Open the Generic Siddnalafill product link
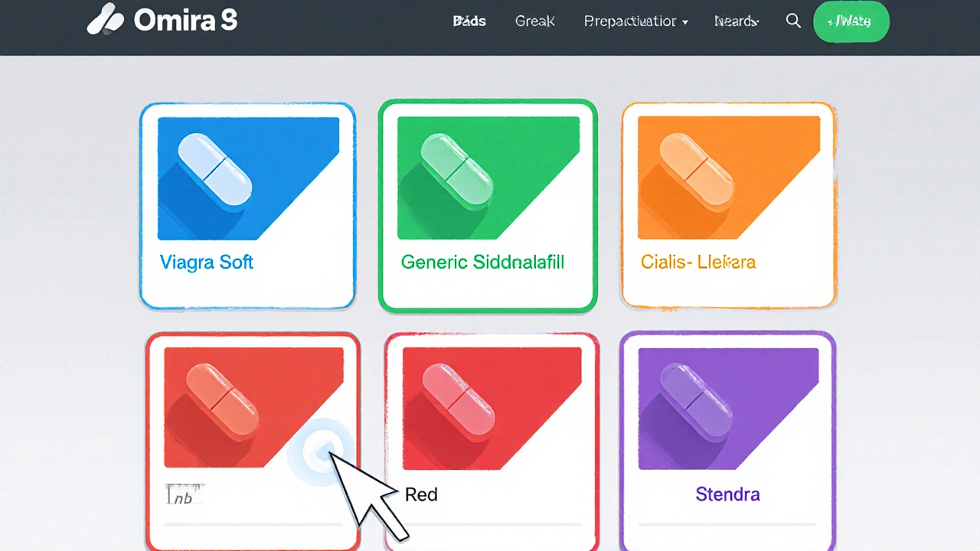Screen dimensions: 980x551 pyautogui.click(x=482, y=262)
